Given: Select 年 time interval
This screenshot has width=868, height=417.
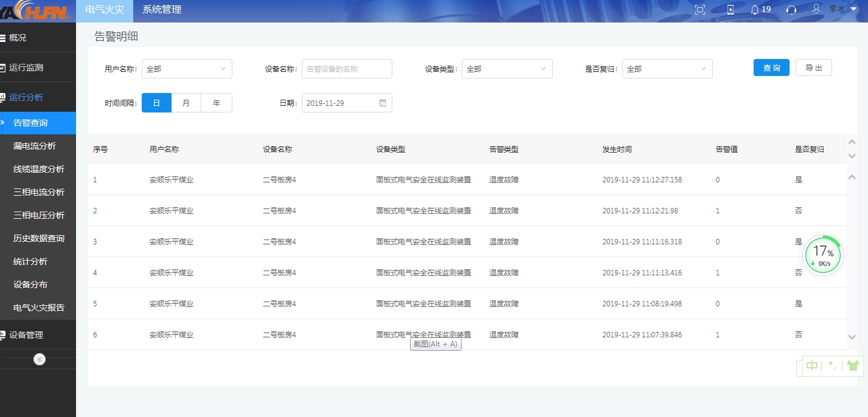Looking at the screenshot, I should click(217, 103).
